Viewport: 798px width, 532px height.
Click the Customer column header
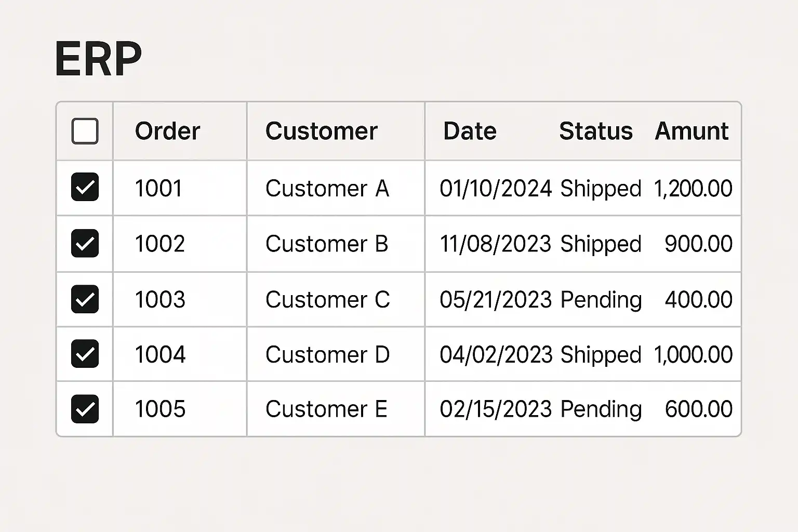coord(321,131)
